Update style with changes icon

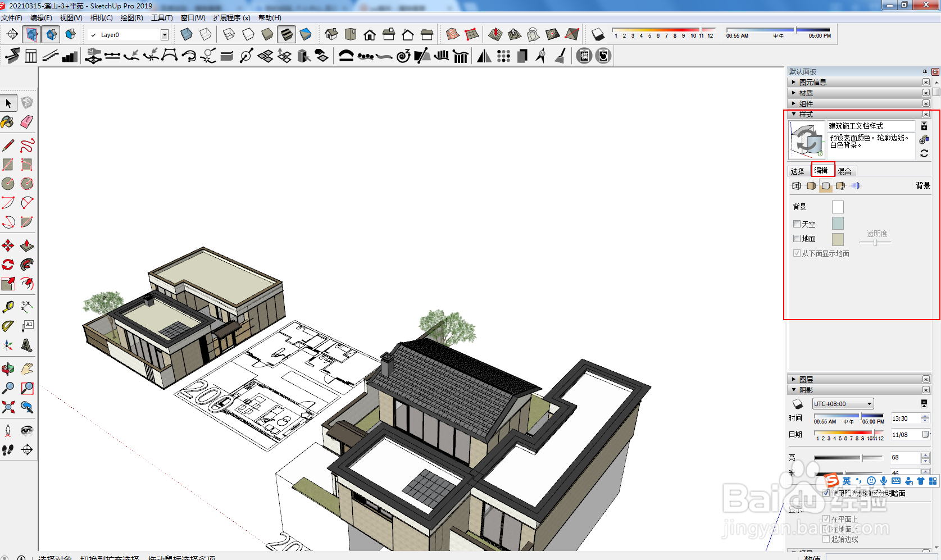924,153
